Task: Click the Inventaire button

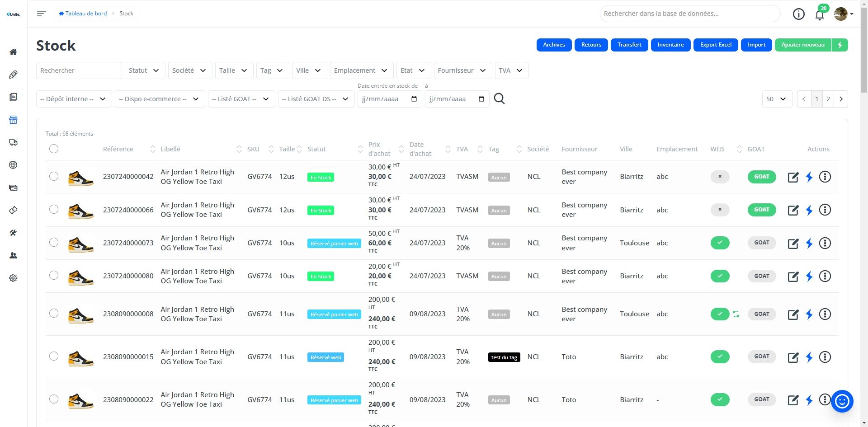Action: tap(671, 45)
